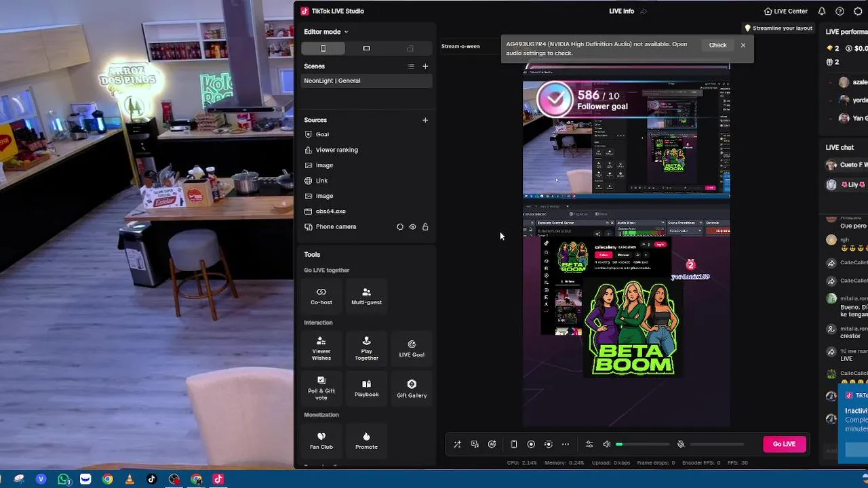
Task: Open the Promote tool
Action: (x=366, y=441)
